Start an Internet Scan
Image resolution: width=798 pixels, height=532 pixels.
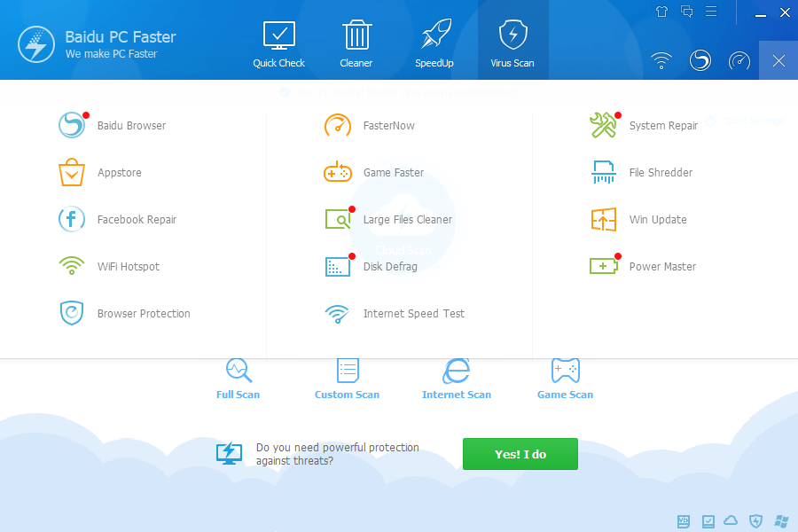coord(457,379)
